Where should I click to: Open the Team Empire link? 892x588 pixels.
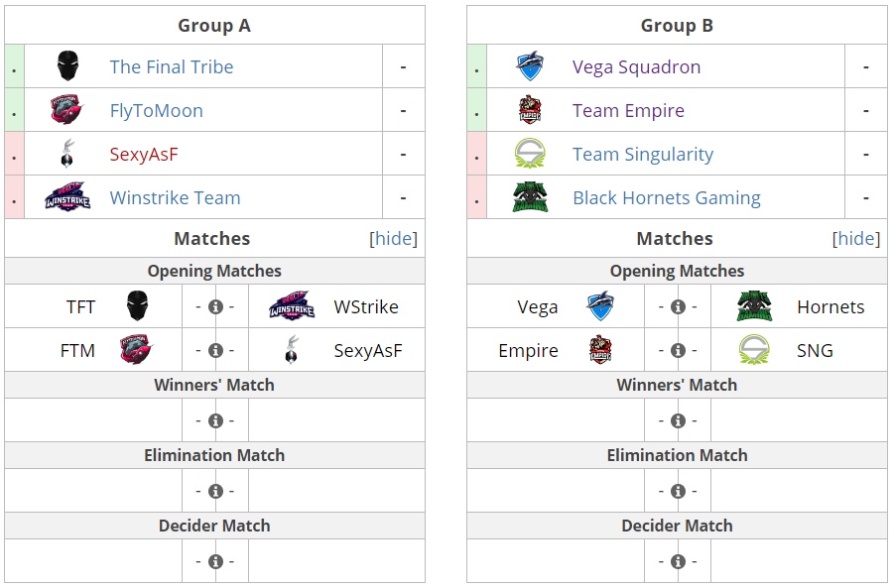pyautogui.click(x=629, y=110)
